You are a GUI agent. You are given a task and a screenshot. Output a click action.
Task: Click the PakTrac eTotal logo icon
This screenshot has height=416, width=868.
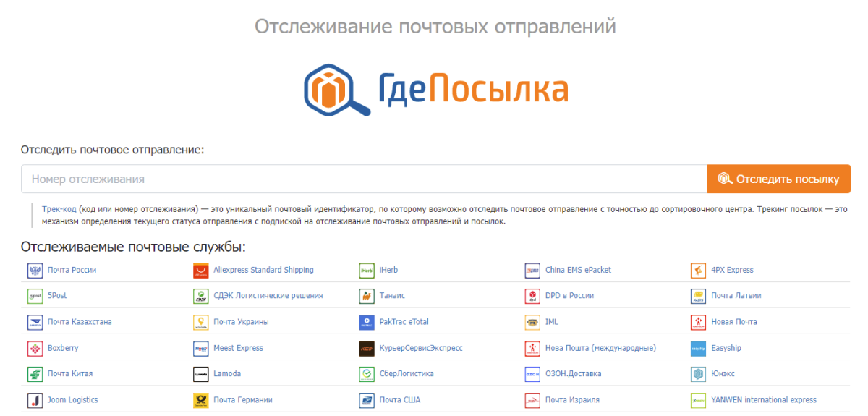coord(367,322)
